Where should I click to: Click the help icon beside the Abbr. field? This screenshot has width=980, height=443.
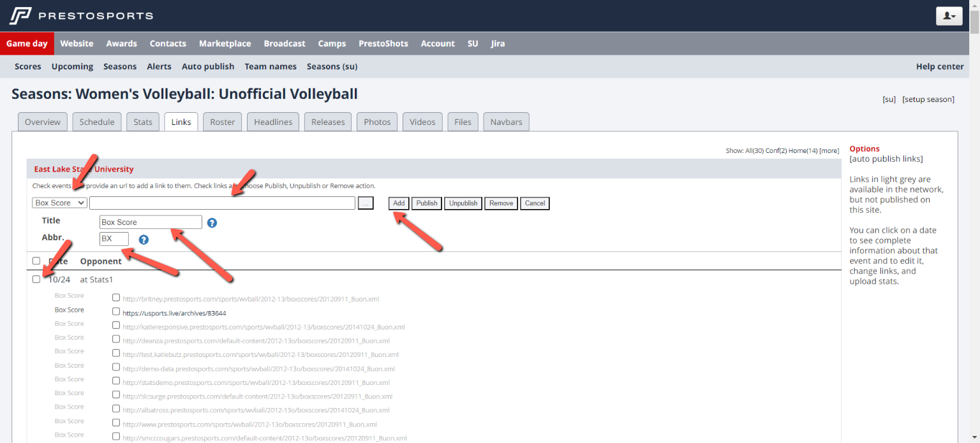click(x=144, y=240)
